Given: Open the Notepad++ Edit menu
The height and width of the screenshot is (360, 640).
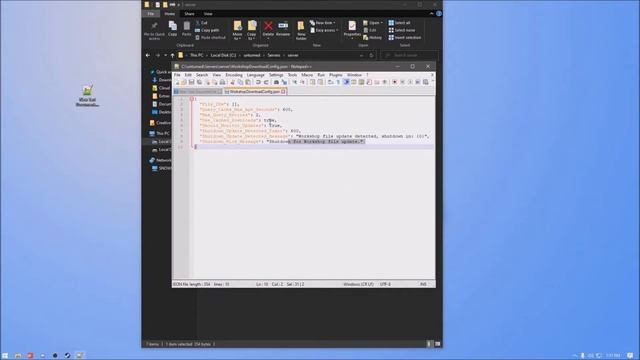Looking at the screenshot, I should tap(188, 75).
